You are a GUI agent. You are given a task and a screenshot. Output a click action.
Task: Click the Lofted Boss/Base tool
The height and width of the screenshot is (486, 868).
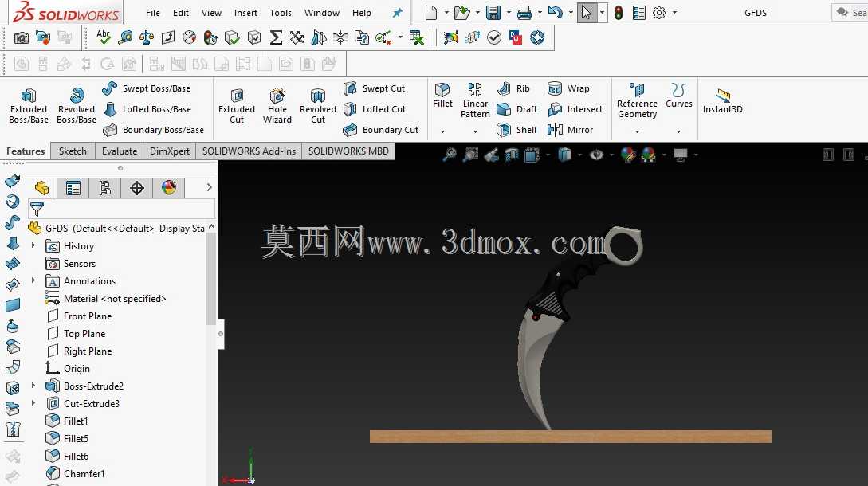(x=147, y=109)
